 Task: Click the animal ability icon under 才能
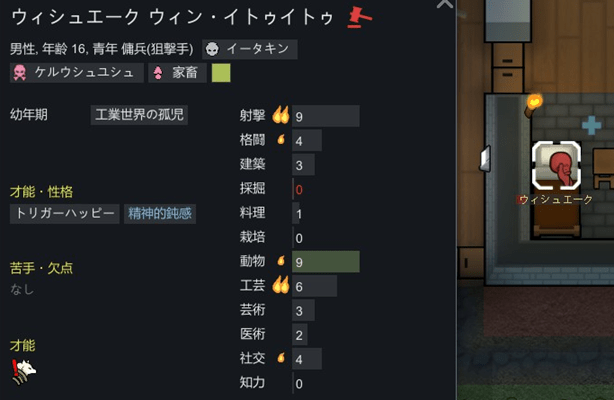coord(23,372)
